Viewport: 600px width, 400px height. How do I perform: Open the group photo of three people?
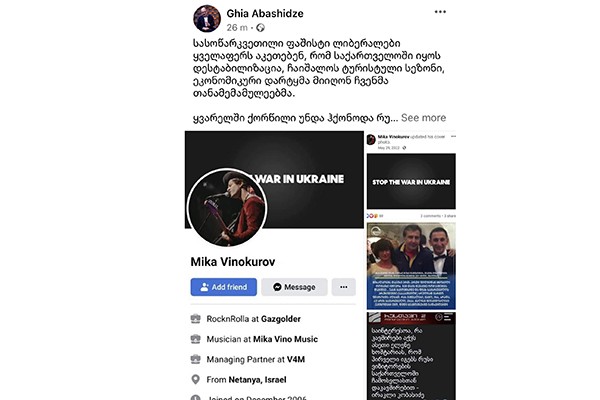(411, 266)
